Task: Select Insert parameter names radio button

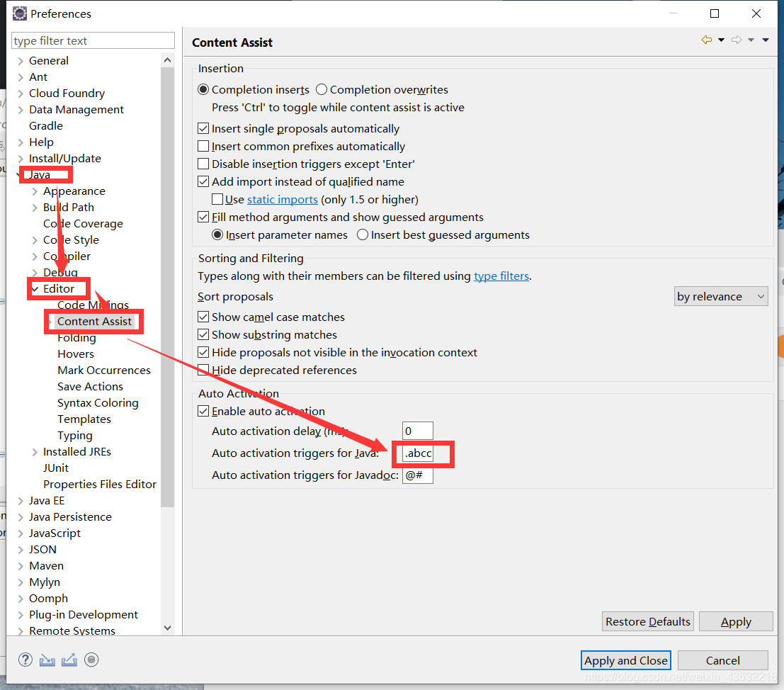Action: [x=217, y=234]
